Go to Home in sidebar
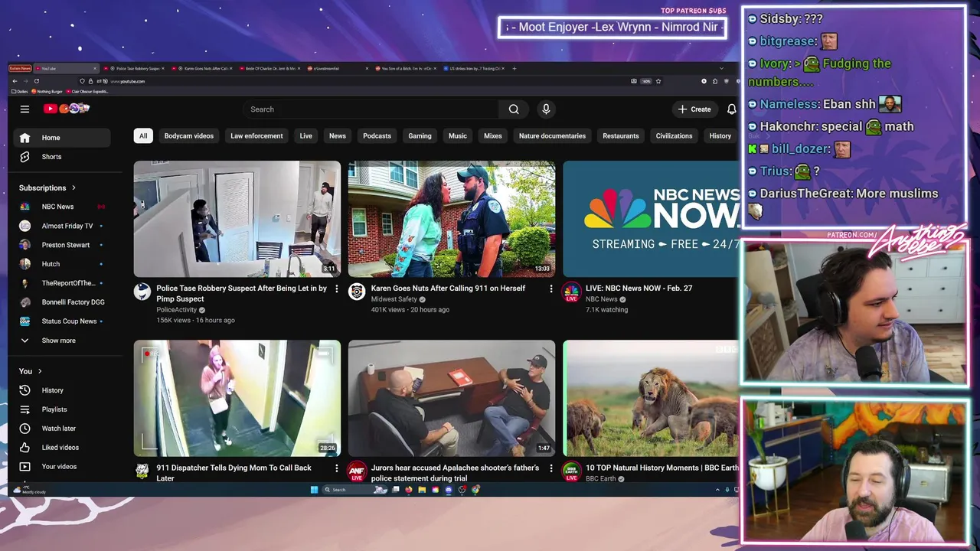This screenshot has height=551, width=980. click(x=61, y=138)
